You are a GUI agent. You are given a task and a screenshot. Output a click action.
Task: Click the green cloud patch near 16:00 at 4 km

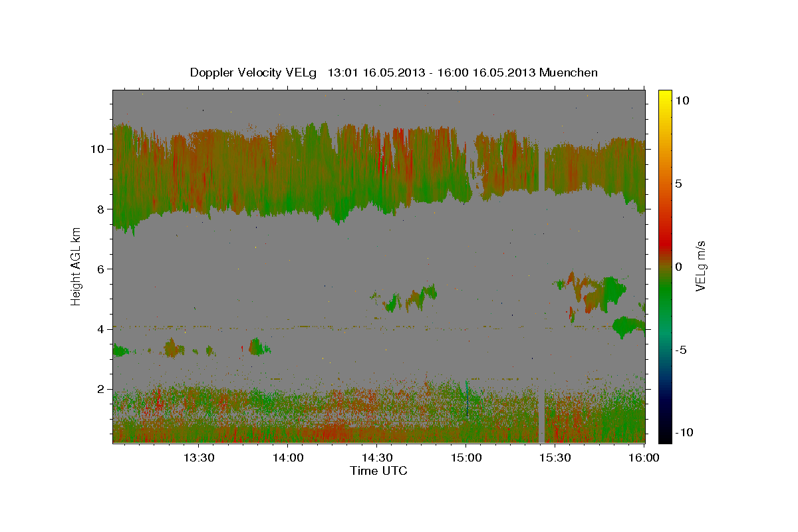pyautogui.click(x=627, y=326)
